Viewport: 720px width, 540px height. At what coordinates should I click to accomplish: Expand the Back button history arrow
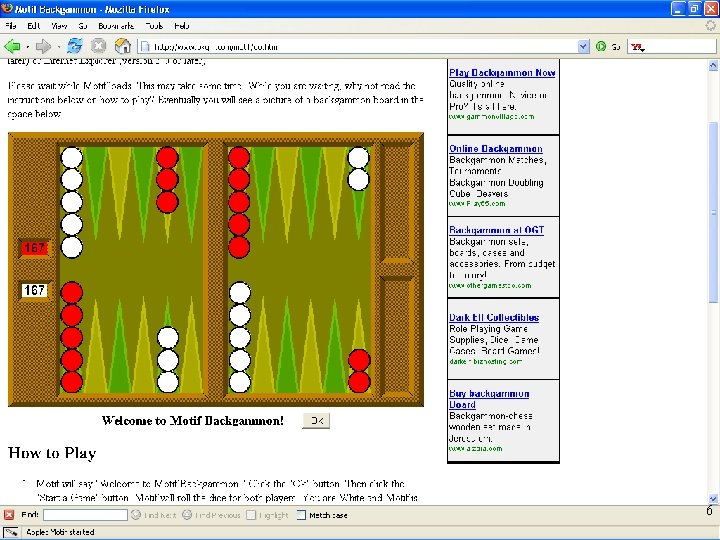(x=28, y=46)
